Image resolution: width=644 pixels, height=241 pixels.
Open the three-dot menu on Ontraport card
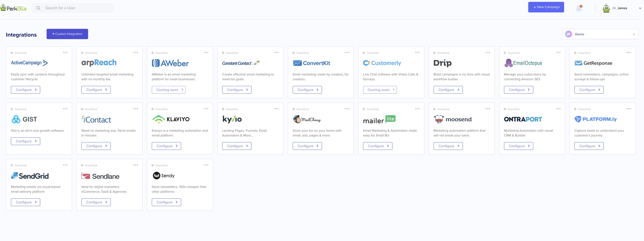pos(558,109)
